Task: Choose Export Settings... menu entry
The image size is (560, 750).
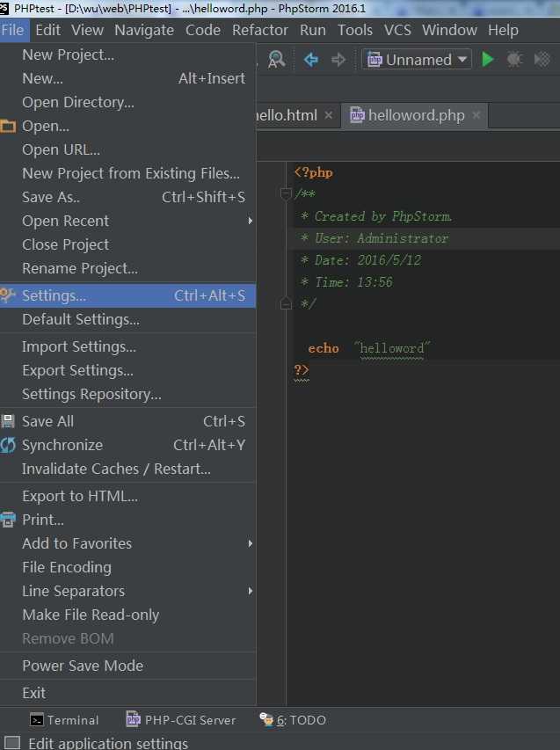Action: pyautogui.click(x=127, y=371)
